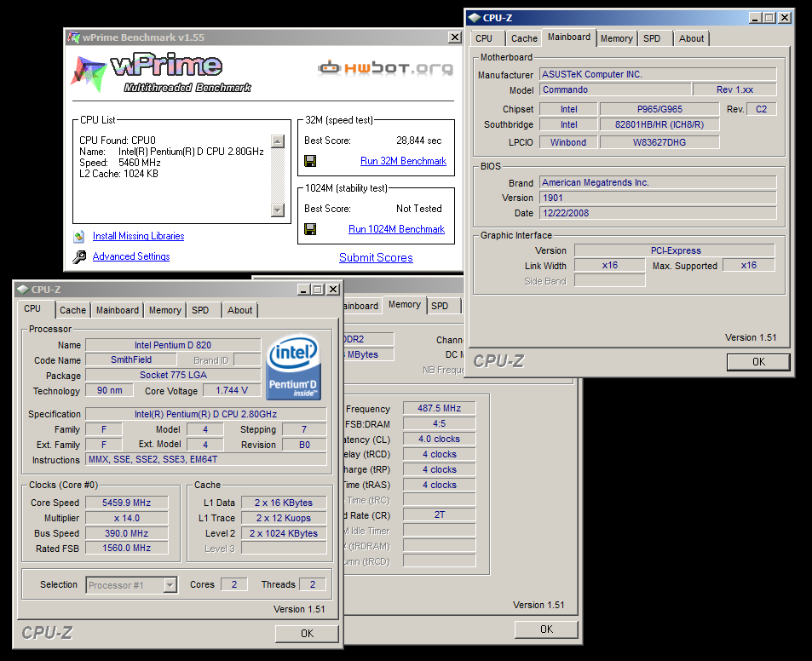Click the Rated FSB 1560.0 MHz value
The height and width of the screenshot is (661, 812).
pyautogui.click(x=126, y=548)
